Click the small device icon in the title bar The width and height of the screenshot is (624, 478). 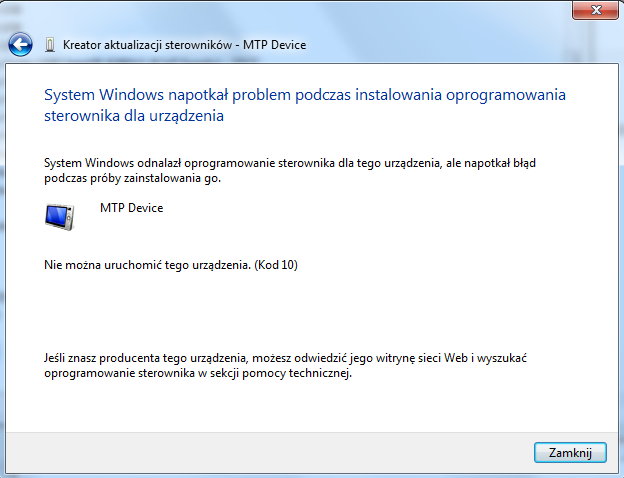point(50,45)
